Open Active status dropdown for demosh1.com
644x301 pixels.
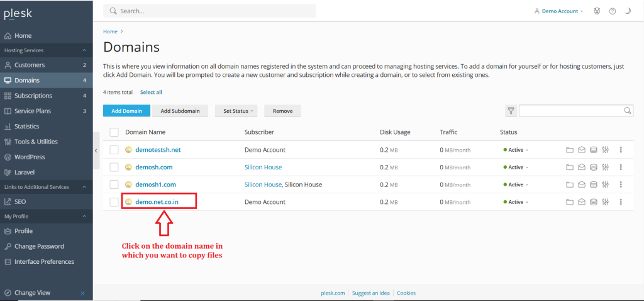516,185
